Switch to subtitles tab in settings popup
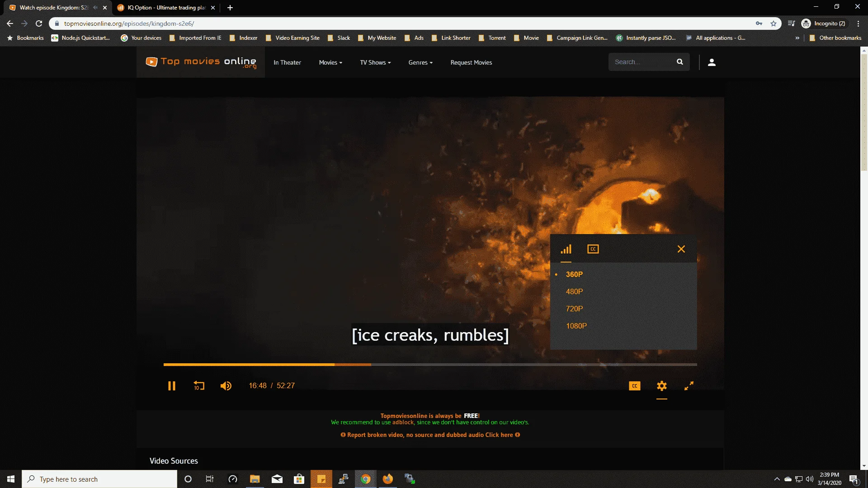868x488 pixels. [x=593, y=249]
